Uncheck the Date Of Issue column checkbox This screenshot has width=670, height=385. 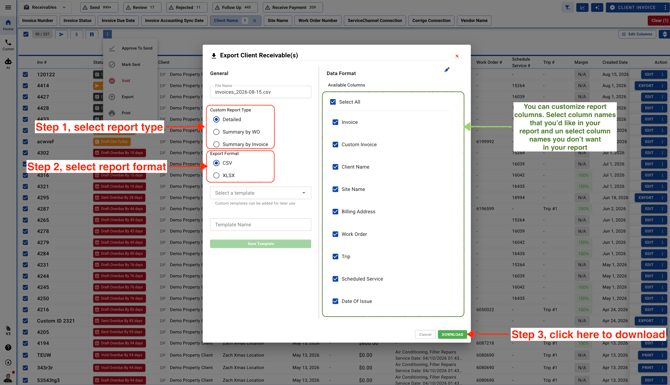(x=335, y=301)
